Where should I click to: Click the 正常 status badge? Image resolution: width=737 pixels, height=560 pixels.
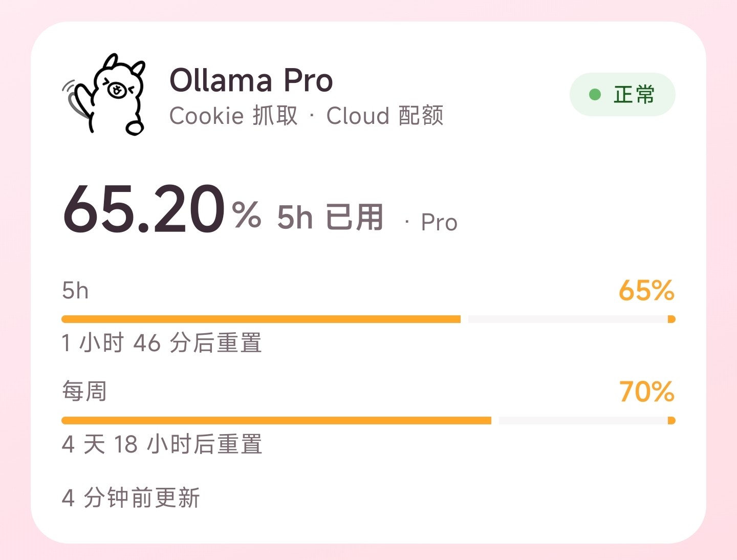[622, 95]
